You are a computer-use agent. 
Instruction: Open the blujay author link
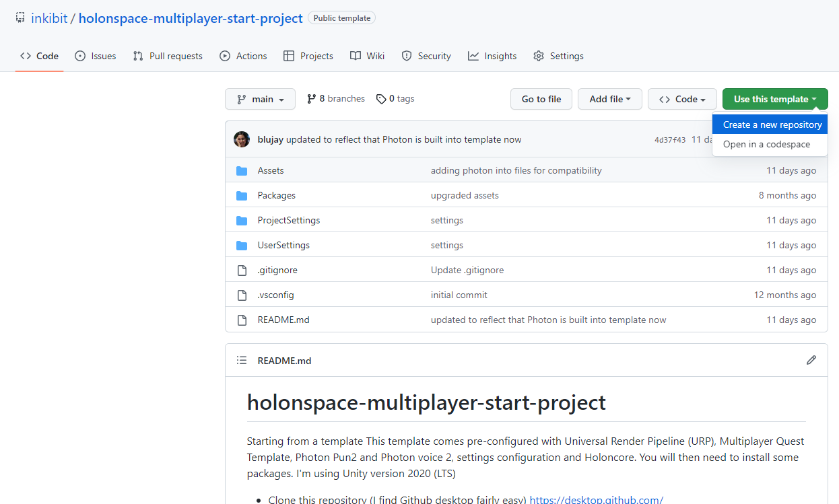click(x=271, y=139)
